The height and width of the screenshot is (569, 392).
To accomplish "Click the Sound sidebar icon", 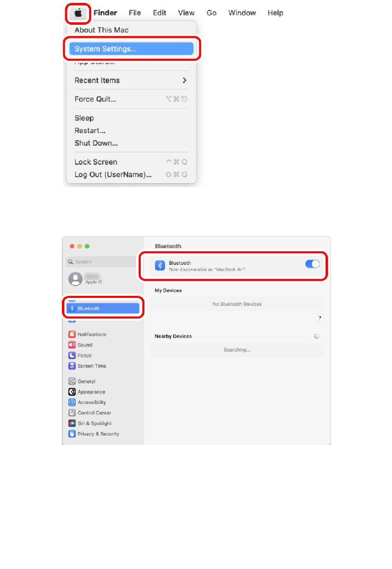I will (72, 345).
